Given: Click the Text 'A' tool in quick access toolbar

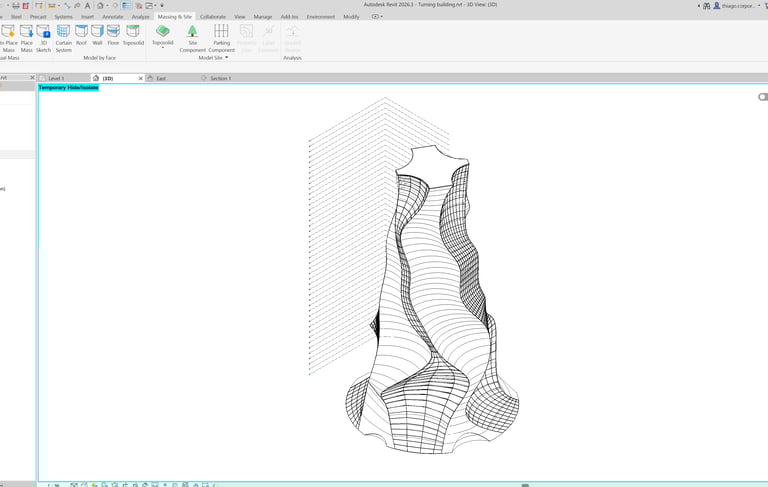Looking at the screenshot, I should pos(88,5).
